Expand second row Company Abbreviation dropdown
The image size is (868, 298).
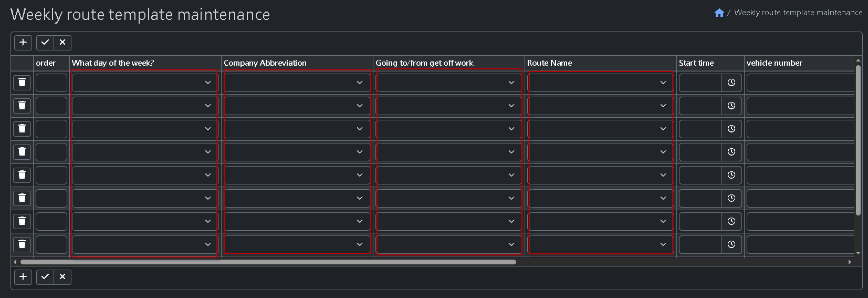click(x=297, y=106)
